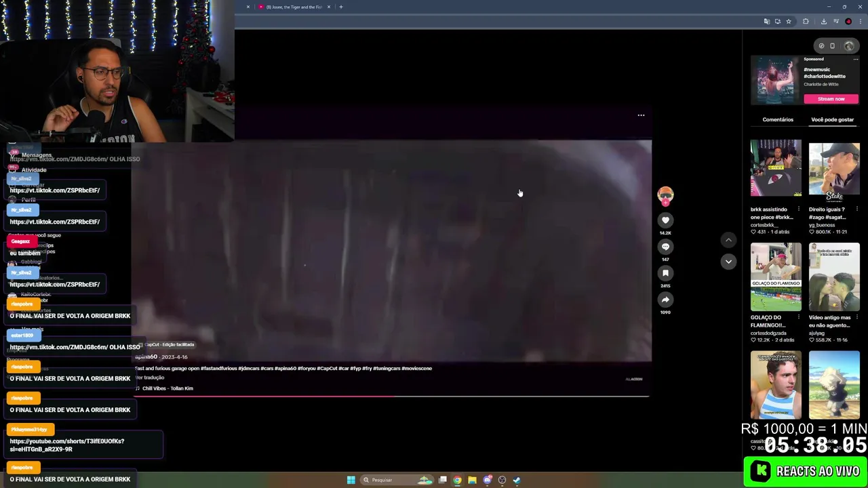
Task: Open the Chrome Downloads icon
Action: [823, 22]
